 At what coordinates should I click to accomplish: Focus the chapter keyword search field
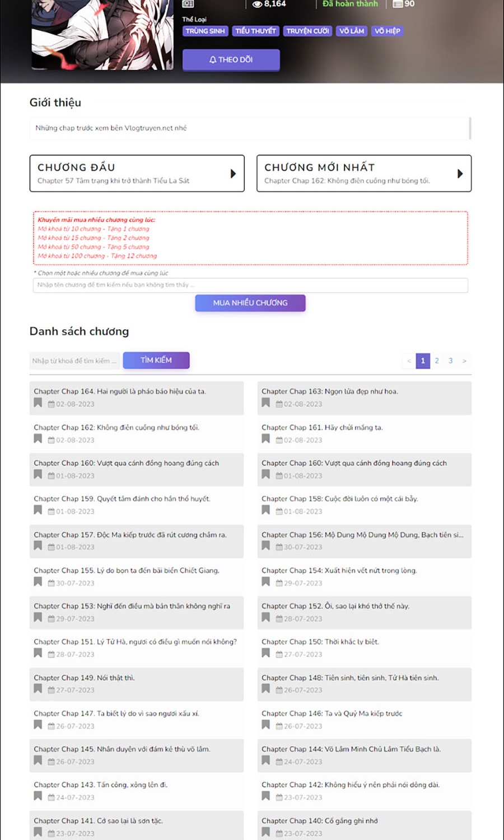coord(74,361)
